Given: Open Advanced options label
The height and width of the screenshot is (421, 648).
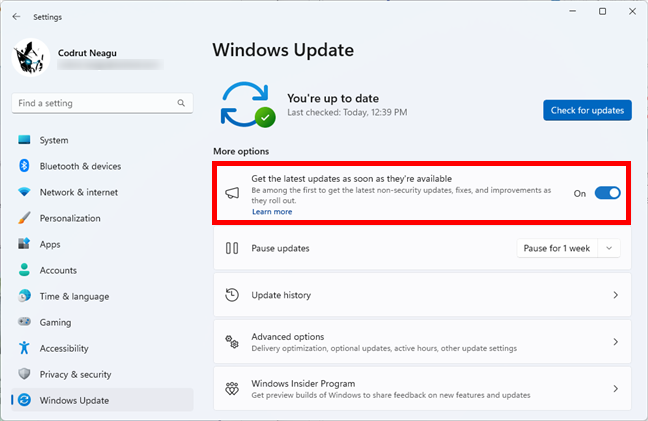Looking at the screenshot, I should pyautogui.click(x=288, y=337).
